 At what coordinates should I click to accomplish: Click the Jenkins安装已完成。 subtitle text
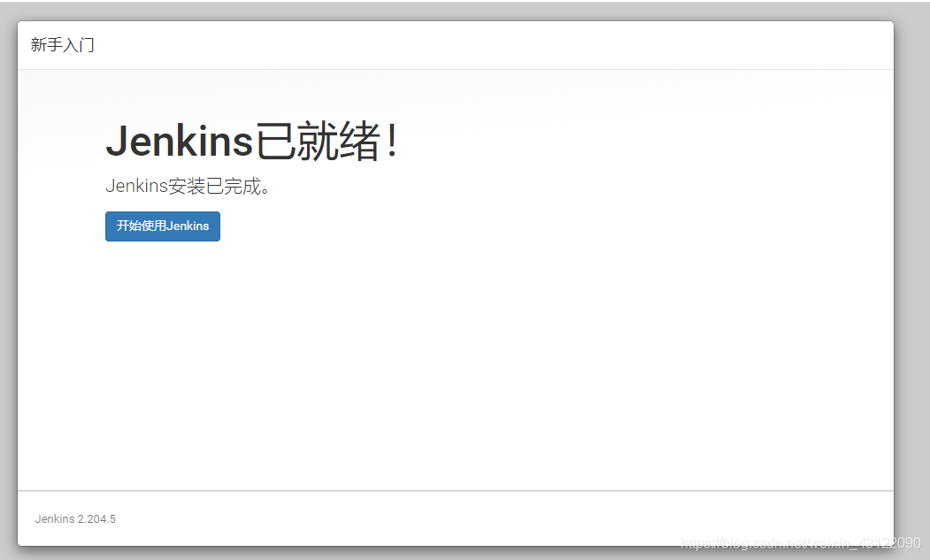[188, 187]
